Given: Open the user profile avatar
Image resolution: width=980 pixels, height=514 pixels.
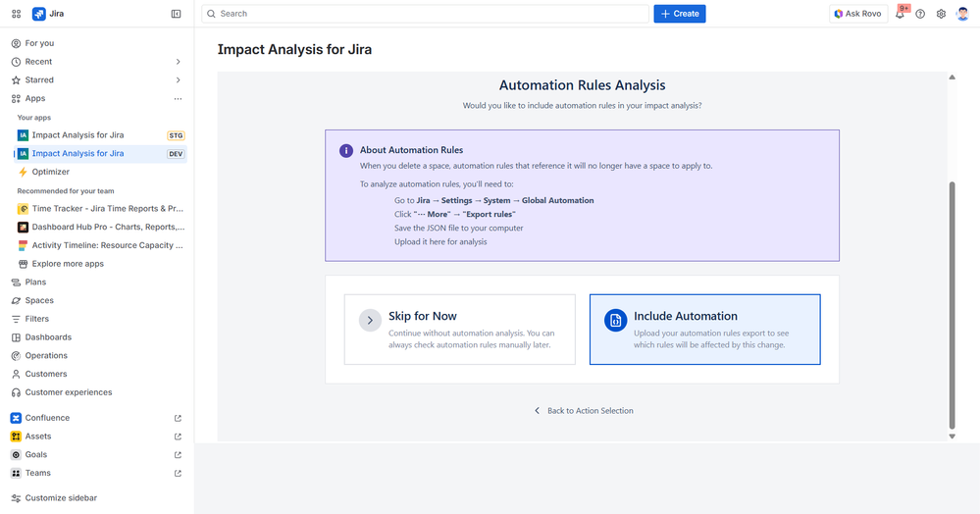Looking at the screenshot, I should point(962,14).
